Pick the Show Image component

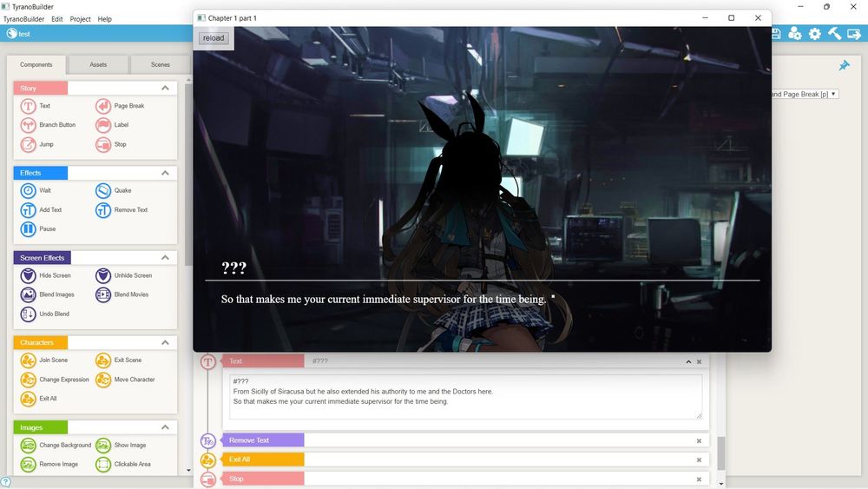(121, 446)
